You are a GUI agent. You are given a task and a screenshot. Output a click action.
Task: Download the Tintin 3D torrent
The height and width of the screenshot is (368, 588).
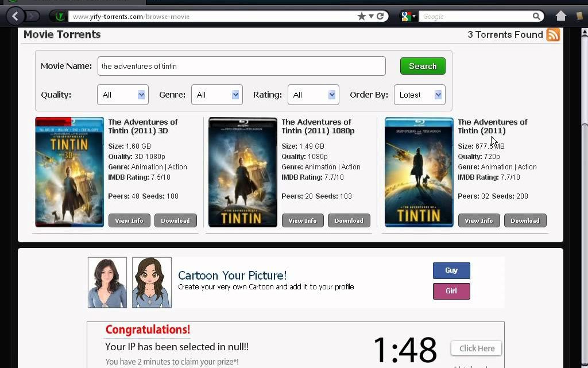[176, 220]
